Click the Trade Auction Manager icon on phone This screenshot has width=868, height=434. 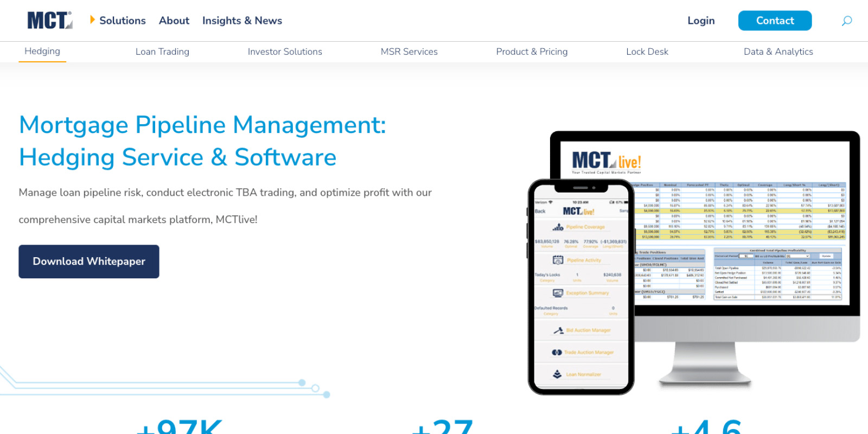(557, 352)
